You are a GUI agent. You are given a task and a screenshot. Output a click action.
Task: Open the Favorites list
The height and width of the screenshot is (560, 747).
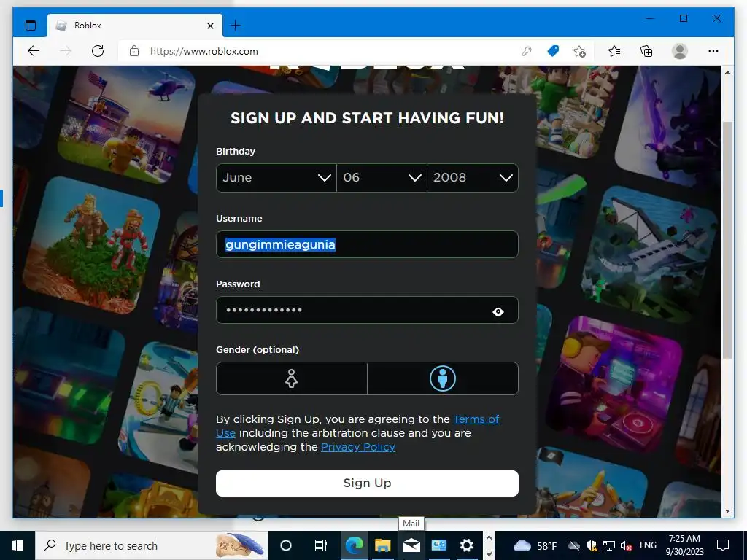coord(614,51)
